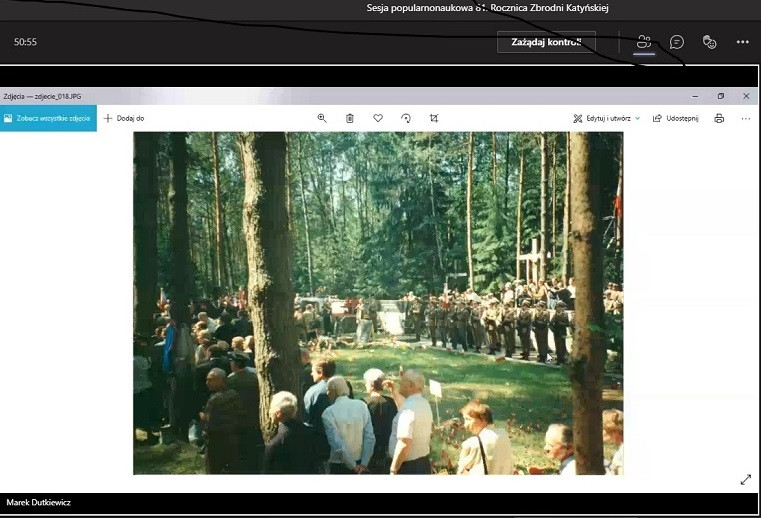Open the reactions icon in Teams
761x518 pixels.
[709, 42]
